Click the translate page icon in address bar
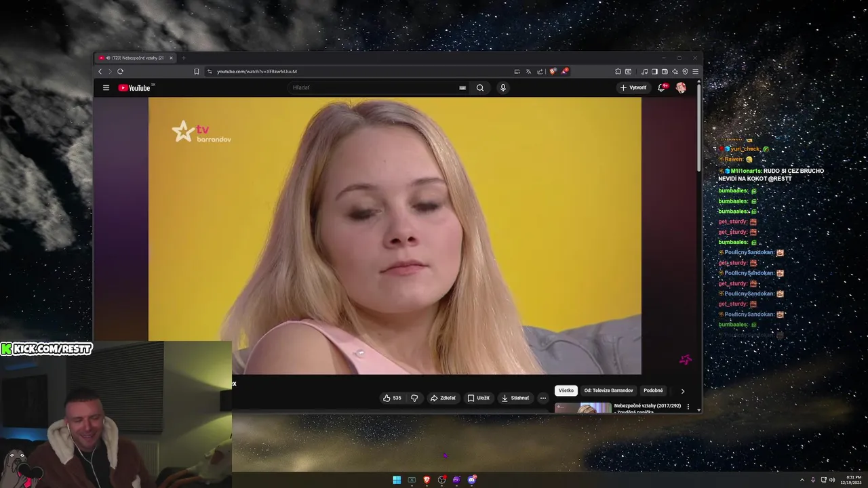The image size is (868, 488). [x=528, y=71]
